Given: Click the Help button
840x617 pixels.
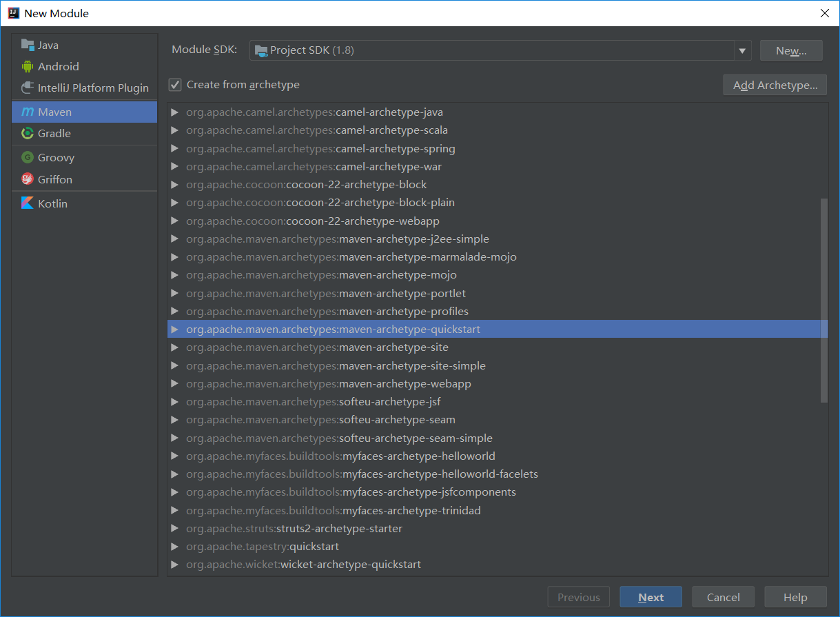Looking at the screenshot, I should click(795, 597).
